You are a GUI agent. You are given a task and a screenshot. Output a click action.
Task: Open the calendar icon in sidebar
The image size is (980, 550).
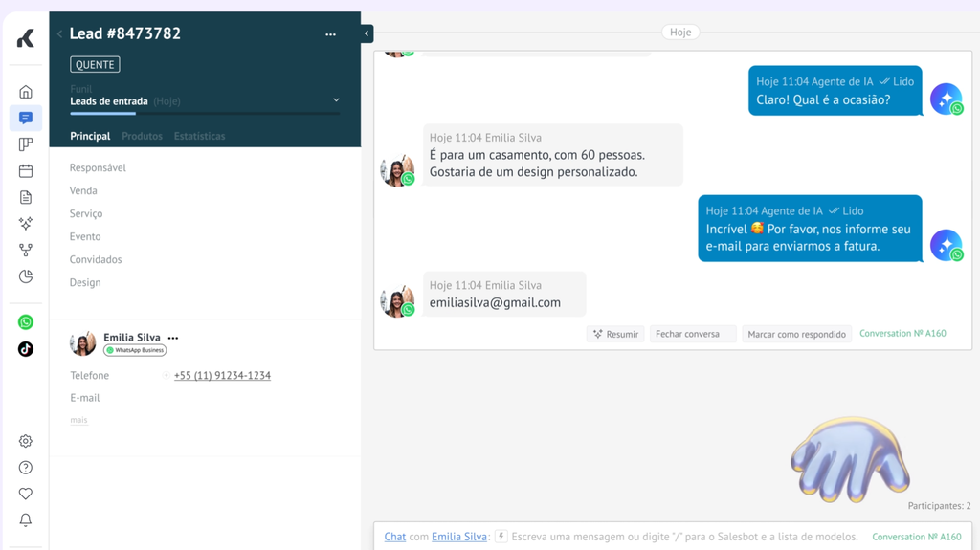click(x=26, y=170)
